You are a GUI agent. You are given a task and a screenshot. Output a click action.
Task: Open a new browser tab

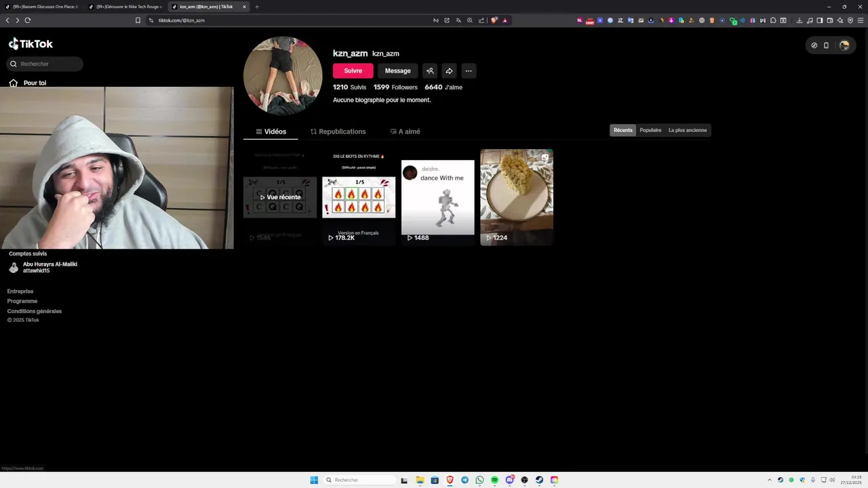pos(257,7)
